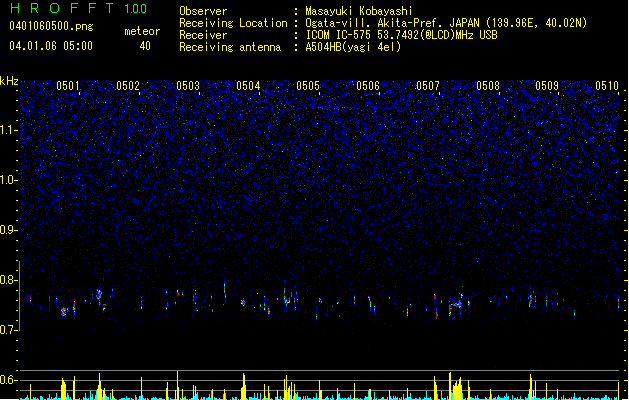Click the 0.7 kHz axis label
This screenshot has width=629, height=400.
(x=8, y=330)
